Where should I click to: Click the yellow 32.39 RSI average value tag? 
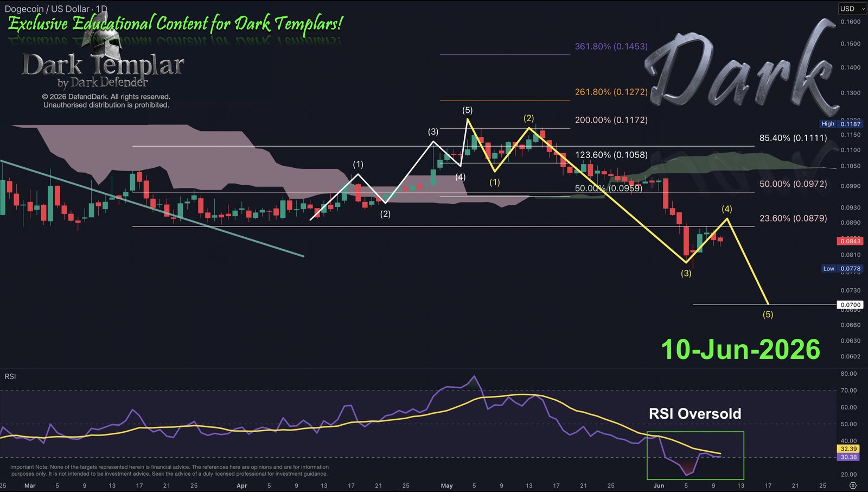(x=849, y=449)
